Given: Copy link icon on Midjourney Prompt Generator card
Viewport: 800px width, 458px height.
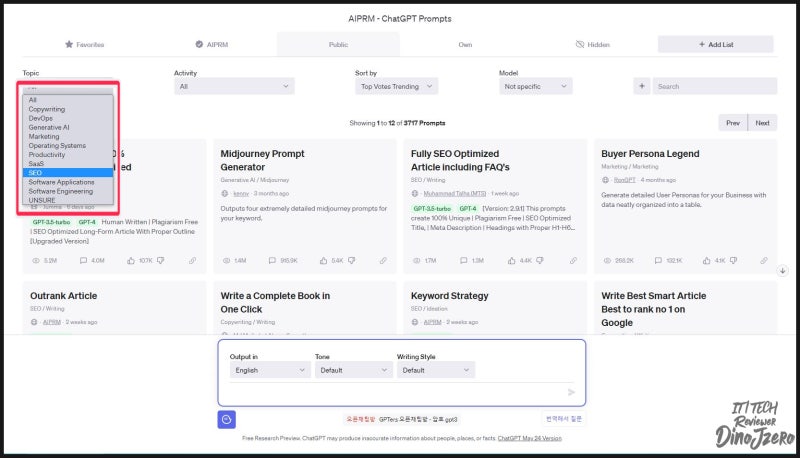Looking at the screenshot, I should (x=383, y=261).
